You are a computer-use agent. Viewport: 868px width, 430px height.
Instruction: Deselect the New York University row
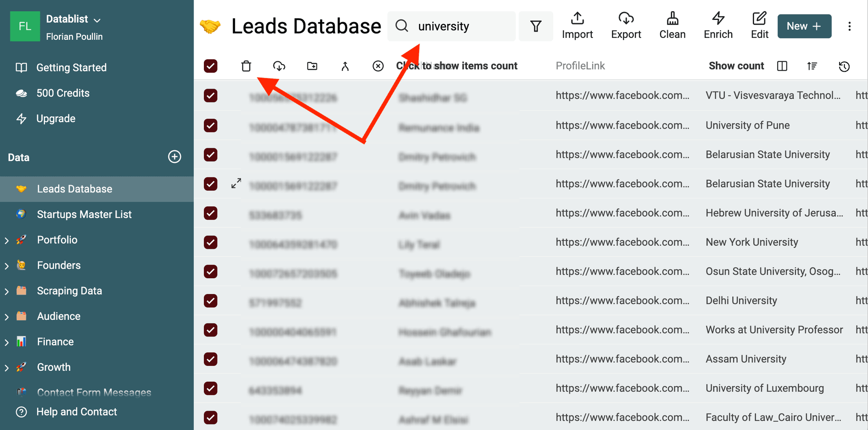[211, 242]
